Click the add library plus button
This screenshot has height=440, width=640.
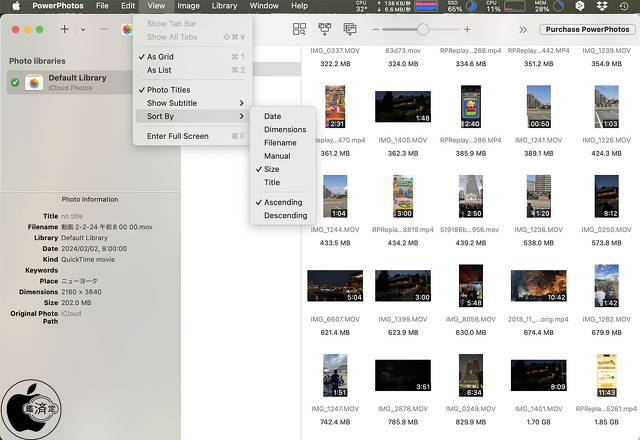pos(65,30)
